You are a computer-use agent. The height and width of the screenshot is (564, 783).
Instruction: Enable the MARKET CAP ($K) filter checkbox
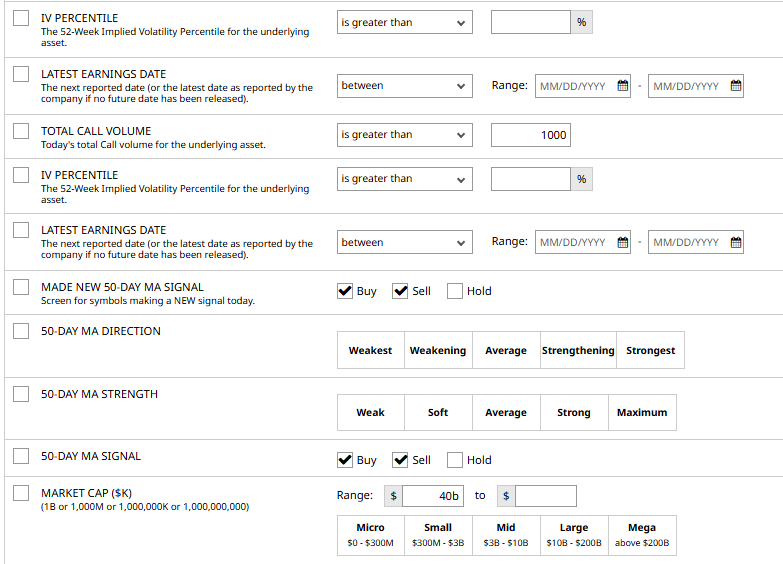[x=21, y=493]
